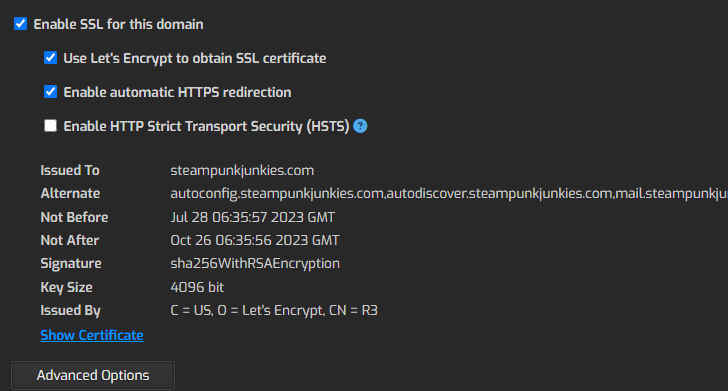Expand the Advanced Options button

[x=93, y=375]
